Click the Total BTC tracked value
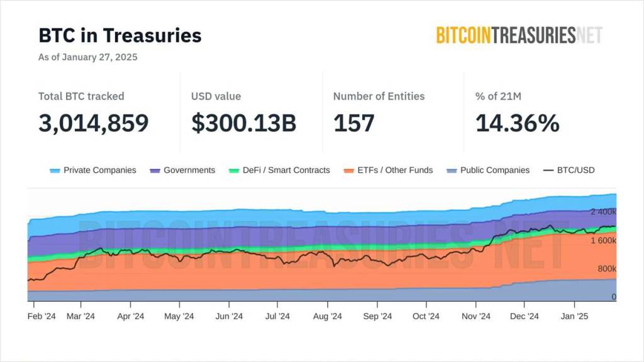The height and width of the screenshot is (362, 644). [x=94, y=123]
